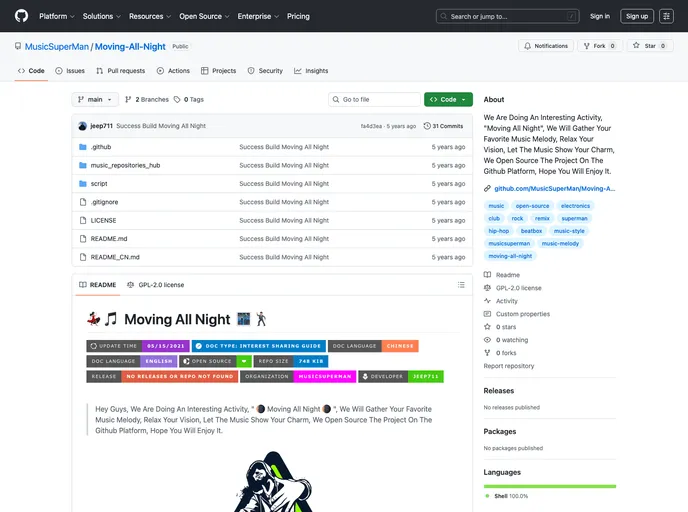Click the Sign up button
Screen dimensions: 688x512
tap(636, 16)
